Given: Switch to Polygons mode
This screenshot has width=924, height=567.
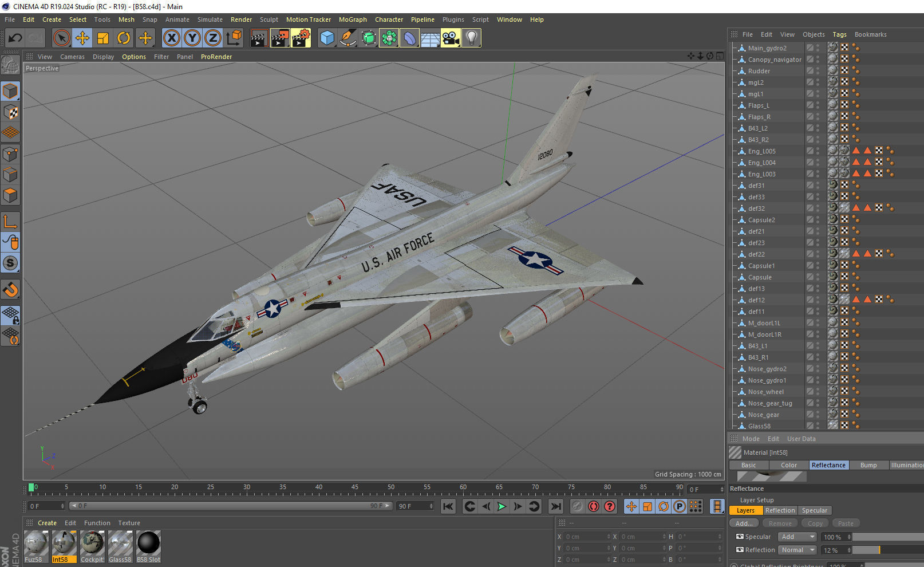Looking at the screenshot, I should 10,195.
